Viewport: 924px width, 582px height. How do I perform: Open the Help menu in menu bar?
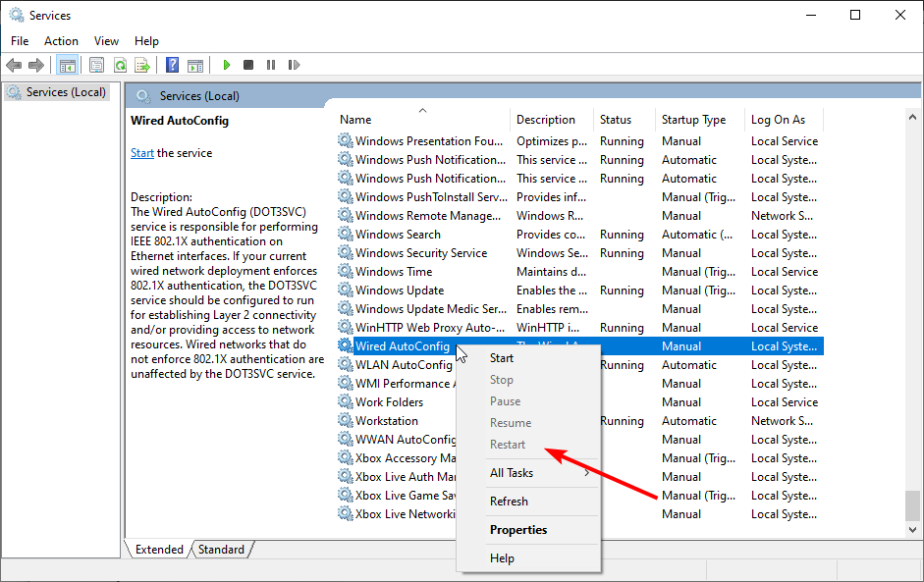coord(146,40)
